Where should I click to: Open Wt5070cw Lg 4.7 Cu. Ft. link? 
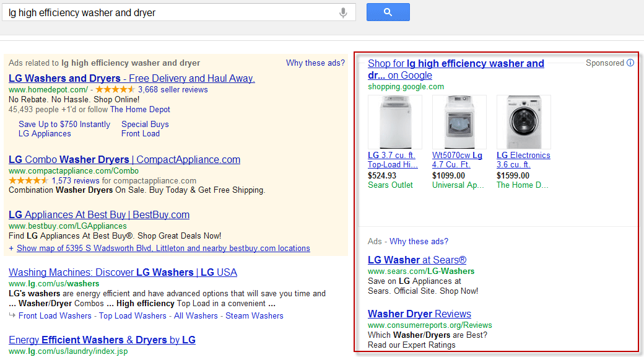[x=457, y=160]
